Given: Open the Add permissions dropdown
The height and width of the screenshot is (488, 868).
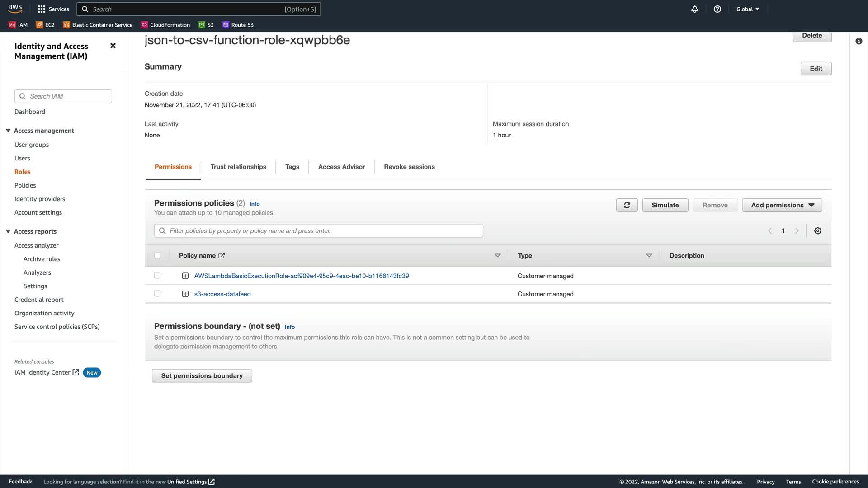Looking at the screenshot, I should pos(782,205).
